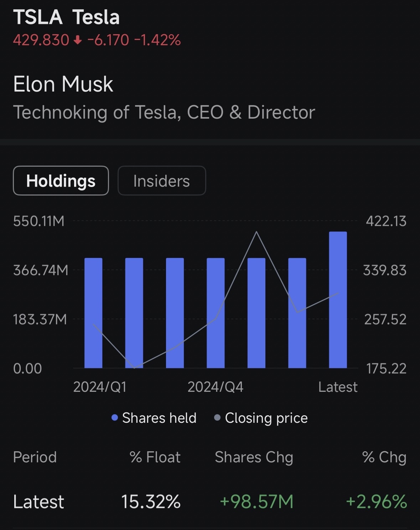Viewport: 420px width, 530px height.
Task: Switch to the Insiders tab
Action: tap(161, 181)
